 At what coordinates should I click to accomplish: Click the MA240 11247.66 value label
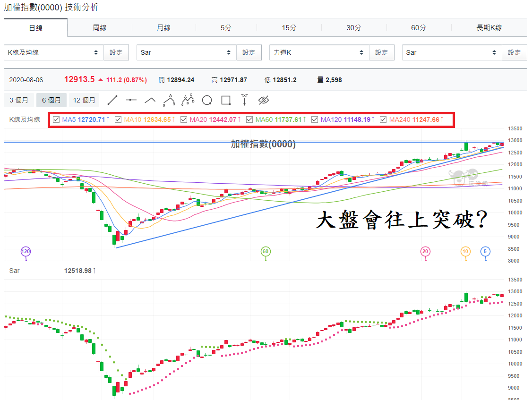pyautogui.click(x=416, y=119)
